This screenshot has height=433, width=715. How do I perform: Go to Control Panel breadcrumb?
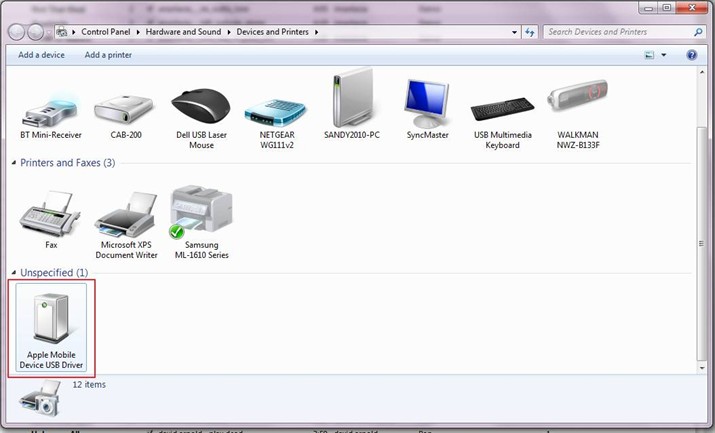pyautogui.click(x=105, y=32)
